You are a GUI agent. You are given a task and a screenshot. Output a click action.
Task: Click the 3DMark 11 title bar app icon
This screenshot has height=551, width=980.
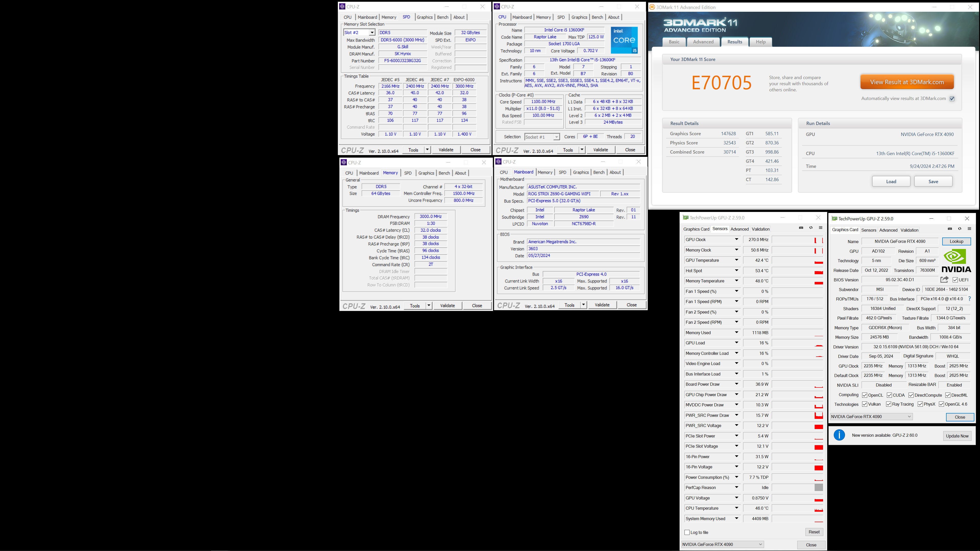tap(652, 7)
